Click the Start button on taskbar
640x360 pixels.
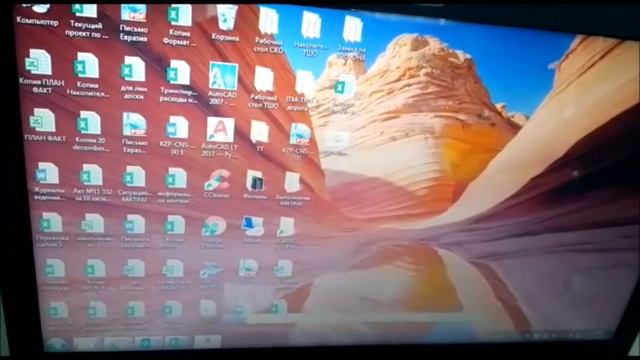[57, 344]
